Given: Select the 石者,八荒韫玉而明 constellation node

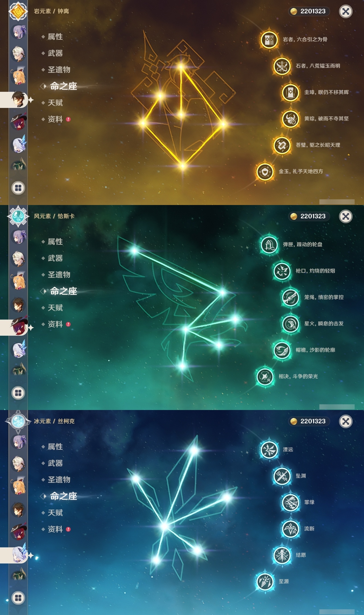Looking at the screenshot, I should 282,66.
